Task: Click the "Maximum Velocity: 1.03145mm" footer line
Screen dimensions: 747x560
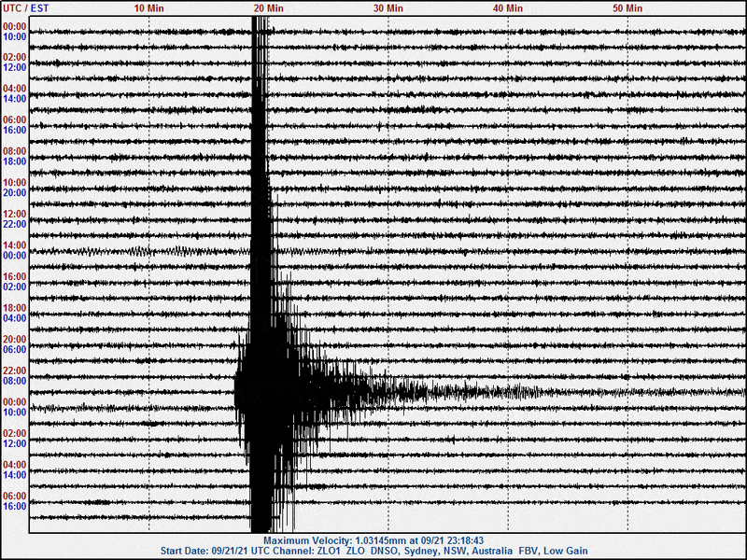Action: (x=373, y=540)
